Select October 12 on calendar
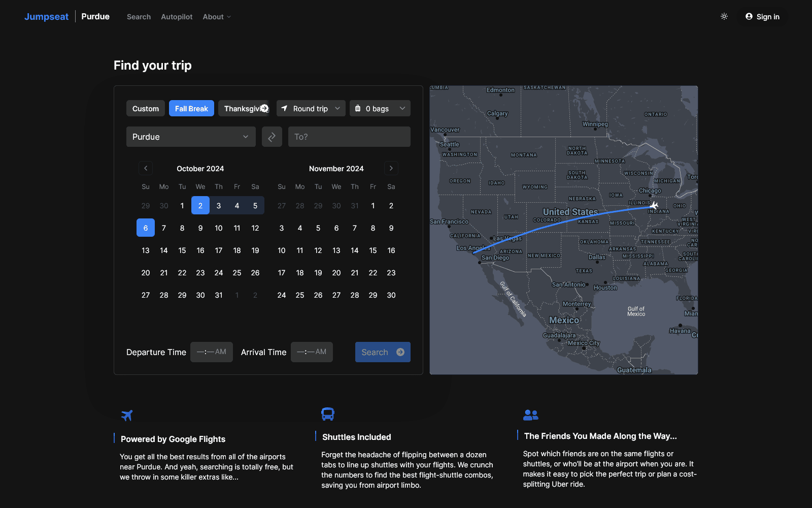 [x=255, y=228]
